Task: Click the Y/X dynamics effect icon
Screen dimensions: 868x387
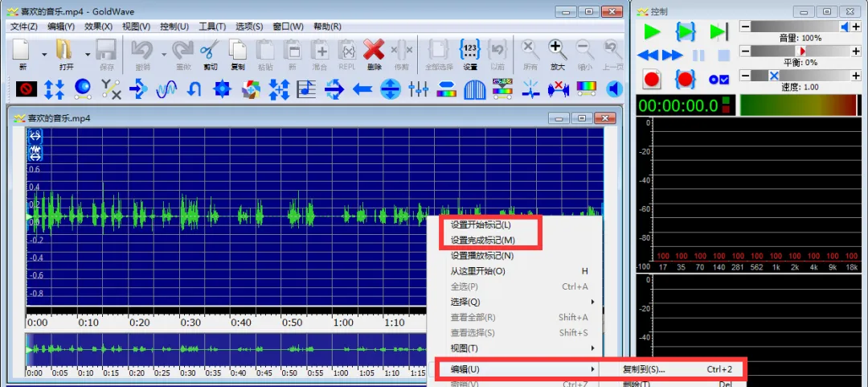Action: 111,89
